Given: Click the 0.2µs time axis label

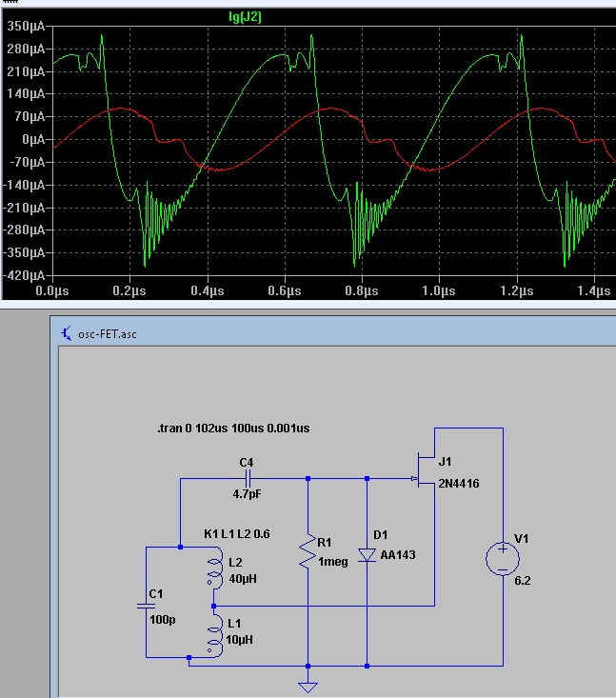Looking at the screenshot, I should point(129,291).
